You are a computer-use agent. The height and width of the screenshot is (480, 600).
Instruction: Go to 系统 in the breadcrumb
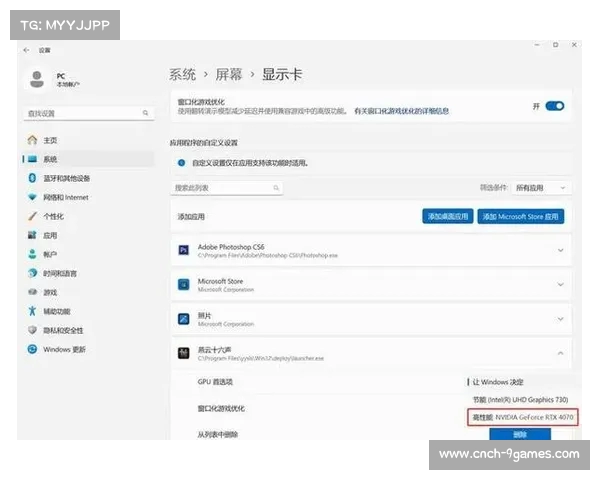point(183,74)
